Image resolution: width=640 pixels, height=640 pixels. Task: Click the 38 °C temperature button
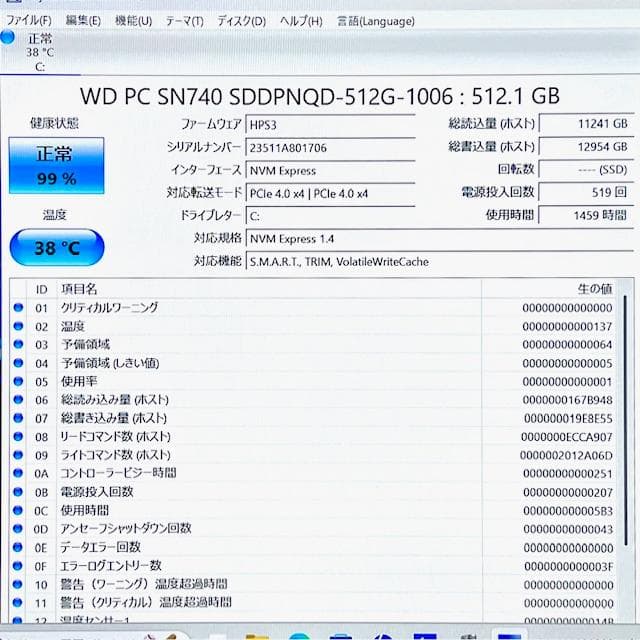[x=57, y=248]
